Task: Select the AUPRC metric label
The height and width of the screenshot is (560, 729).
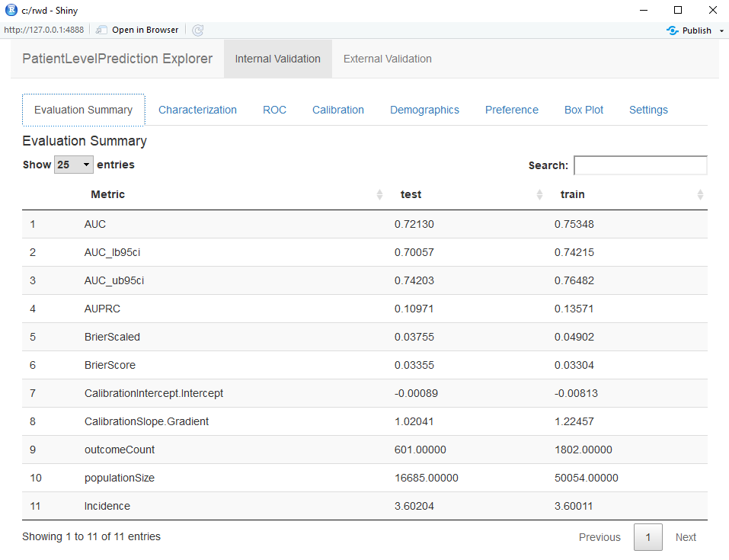Action: point(102,309)
